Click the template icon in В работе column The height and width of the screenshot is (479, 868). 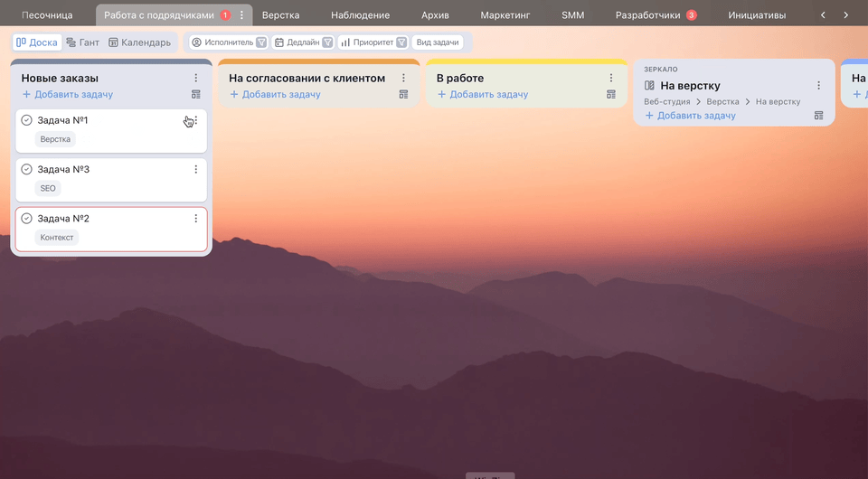click(x=611, y=94)
